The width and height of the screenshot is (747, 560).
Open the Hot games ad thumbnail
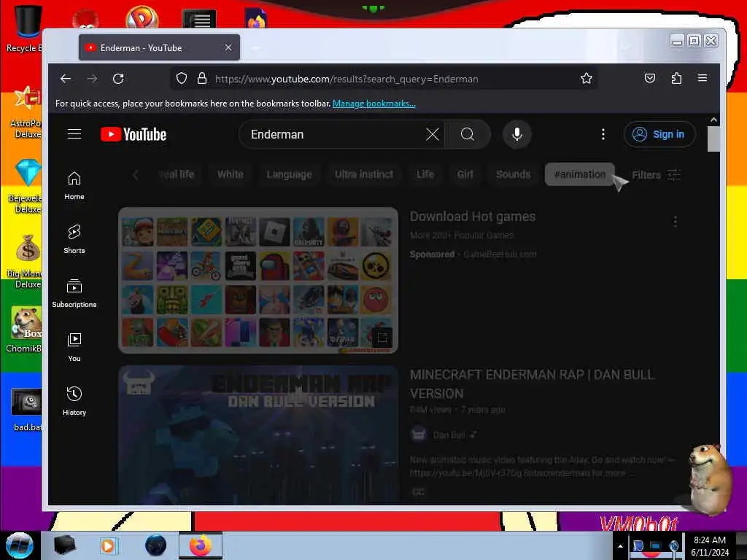[258, 281]
